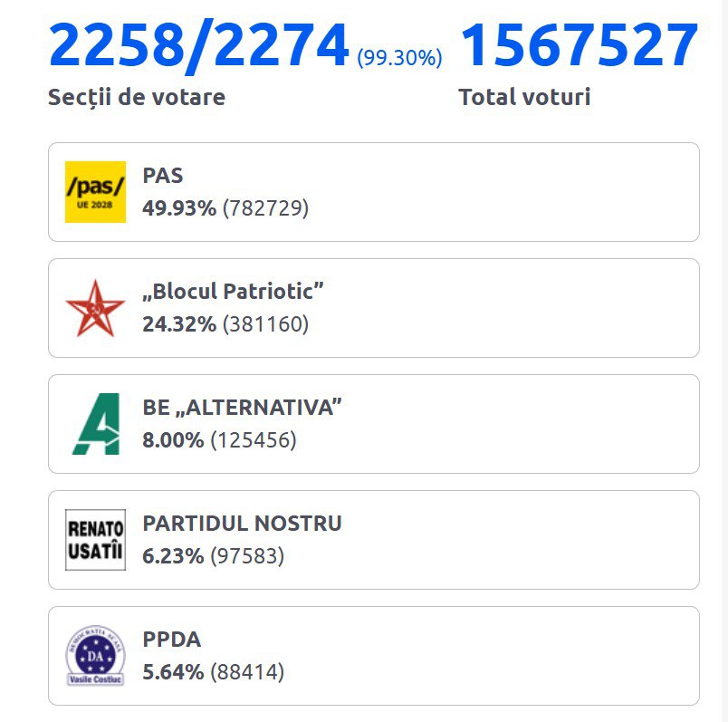Click the „Secții de votare” label

137,97
